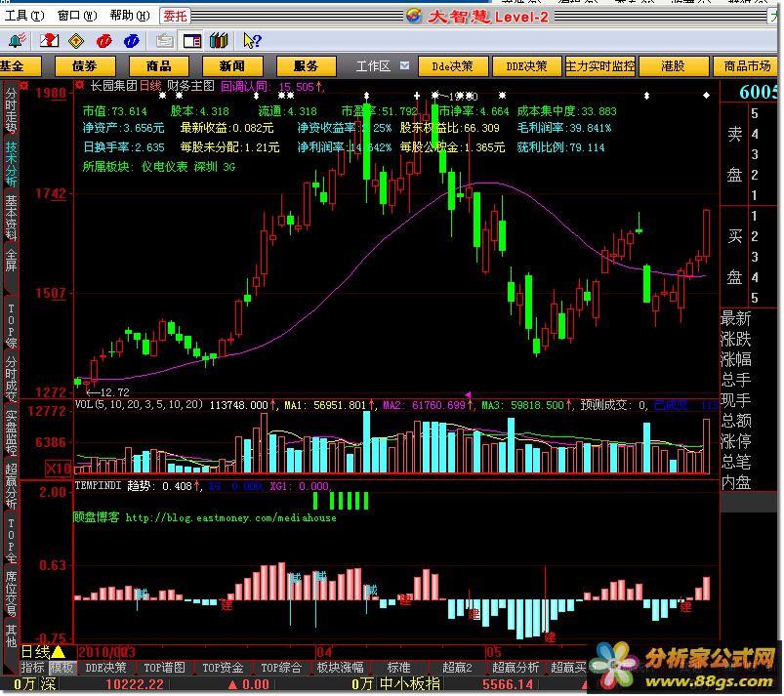Click the red gear icon beside 1980

23,85
